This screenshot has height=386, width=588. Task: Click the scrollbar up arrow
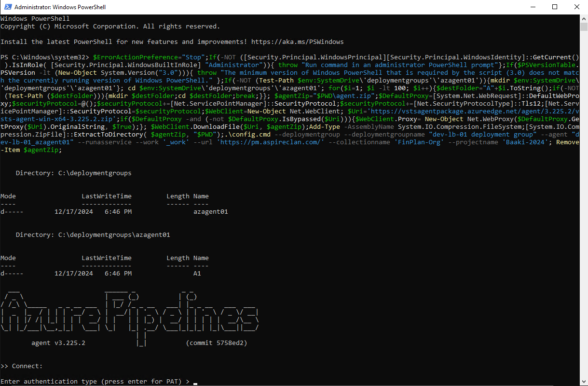click(x=584, y=19)
